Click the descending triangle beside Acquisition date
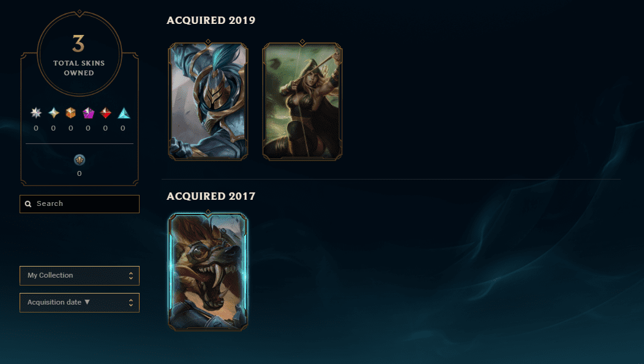 [87, 302]
